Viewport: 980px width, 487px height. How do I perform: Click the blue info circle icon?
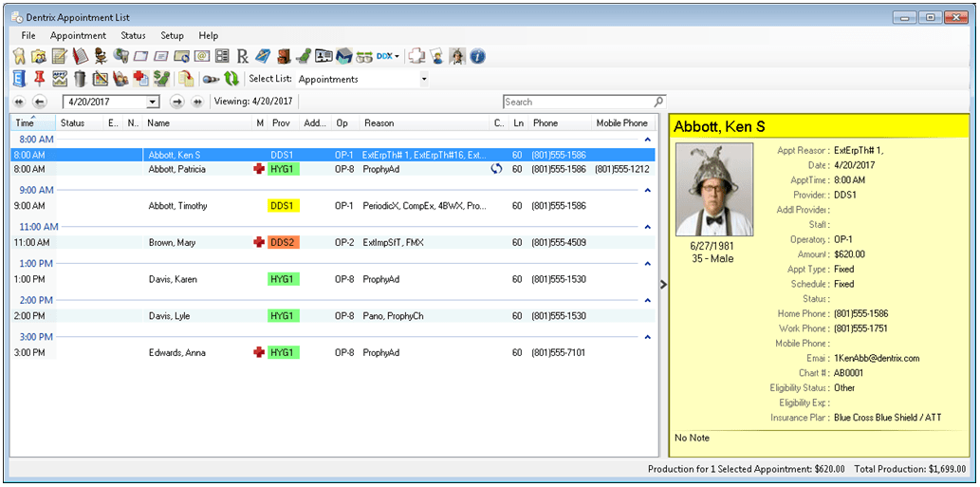[477, 56]
